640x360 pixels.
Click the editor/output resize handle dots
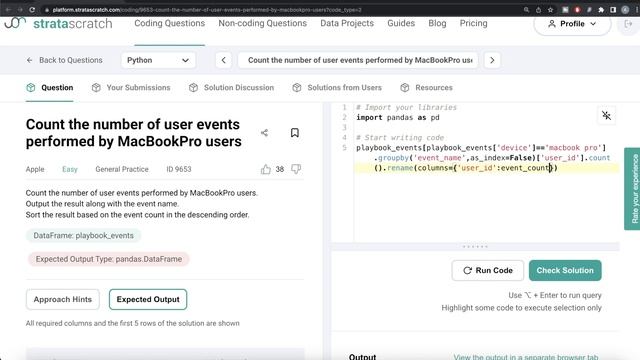click(475, 247)
